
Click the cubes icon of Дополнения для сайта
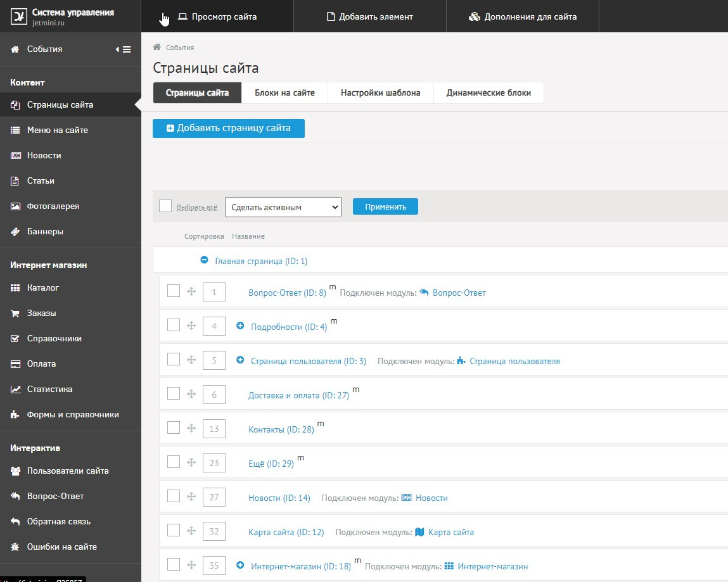pos(475,16)
